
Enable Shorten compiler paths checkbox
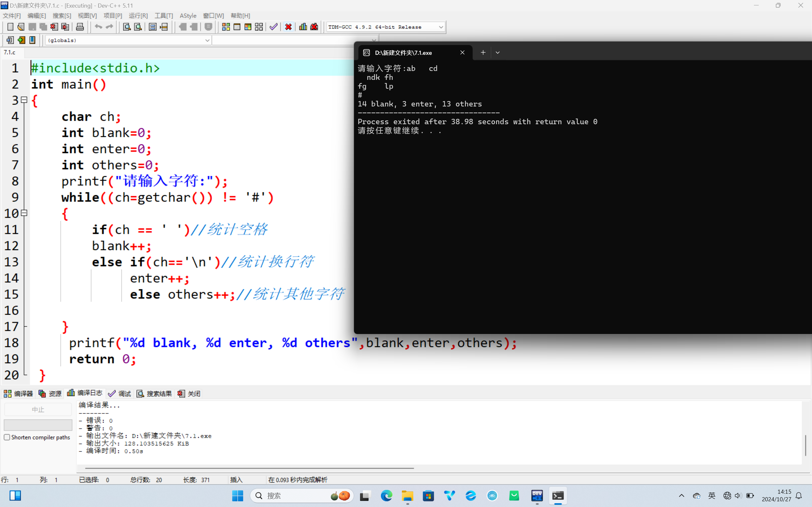point(7,437)
